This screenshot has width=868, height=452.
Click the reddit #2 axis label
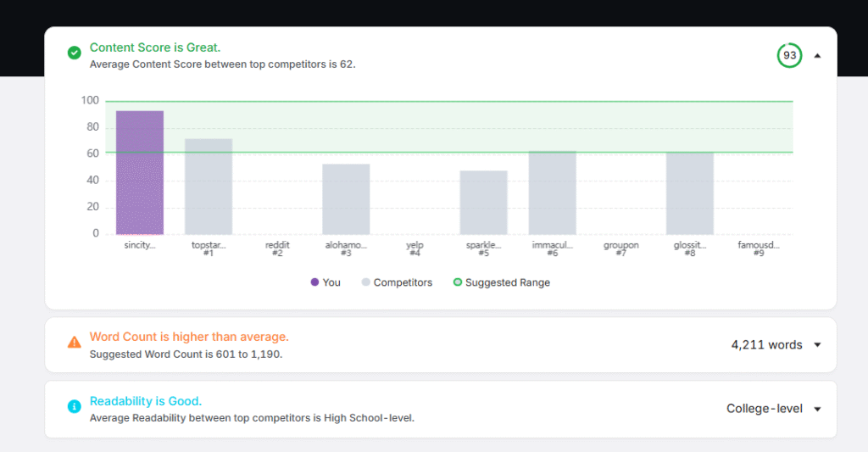pos(277,248)
